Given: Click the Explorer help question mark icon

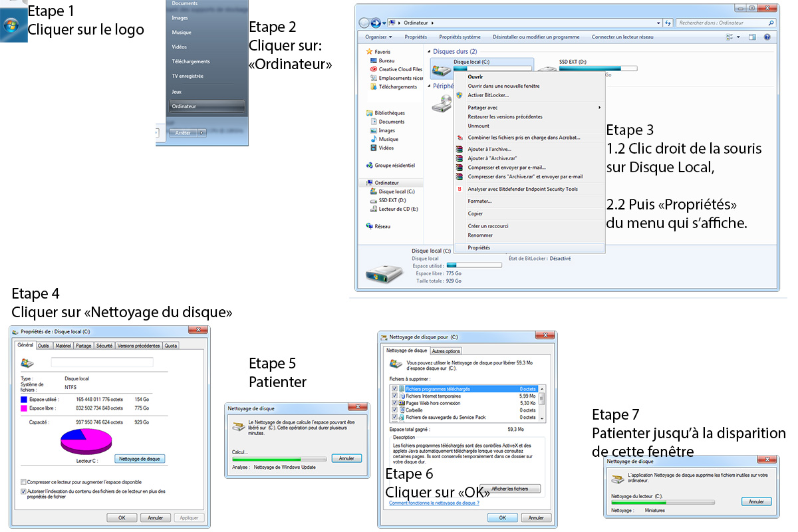Looking at the screenshot, I should 767,37.
